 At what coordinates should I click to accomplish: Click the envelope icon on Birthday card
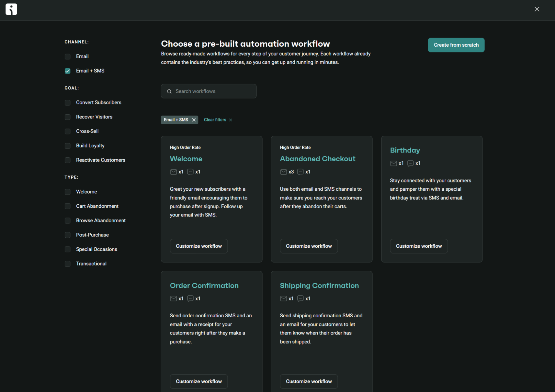(x=393, y=163)
